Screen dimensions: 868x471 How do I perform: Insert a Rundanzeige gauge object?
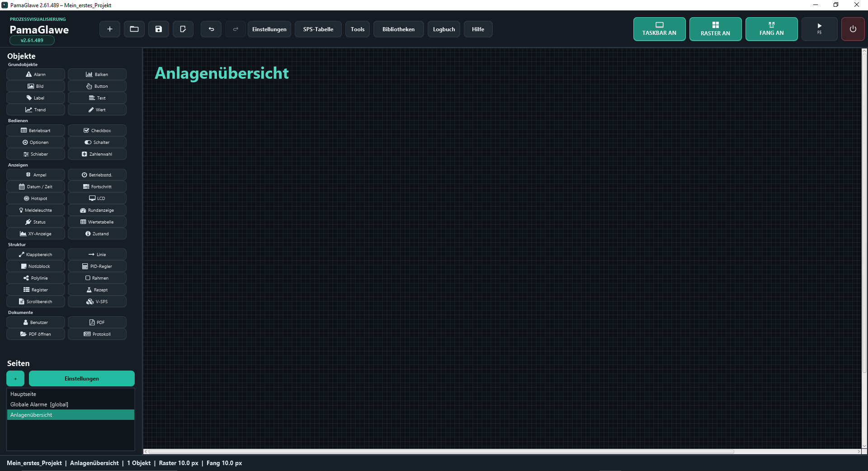coord(97,210)
